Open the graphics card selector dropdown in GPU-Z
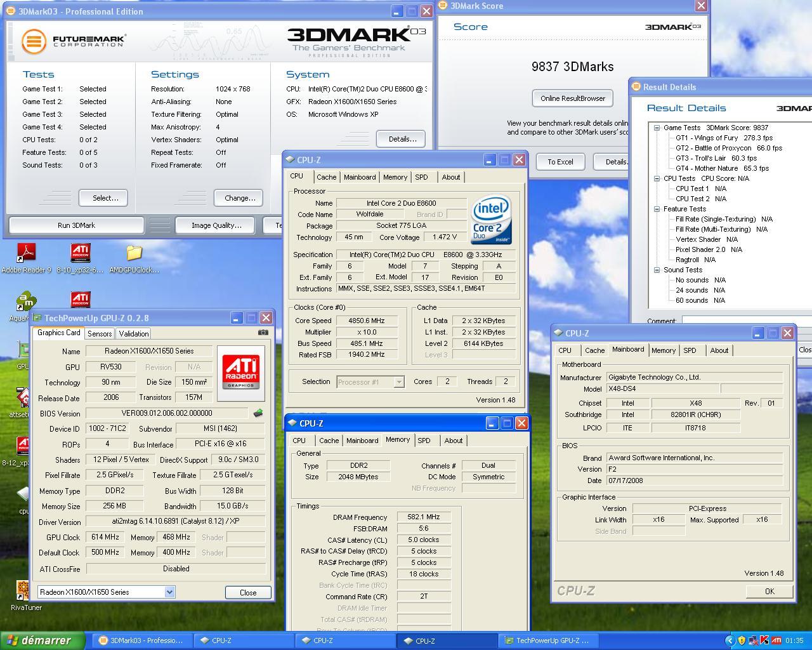Image resolution: width=812 pixels, height=650 pixels. point(169,592)
